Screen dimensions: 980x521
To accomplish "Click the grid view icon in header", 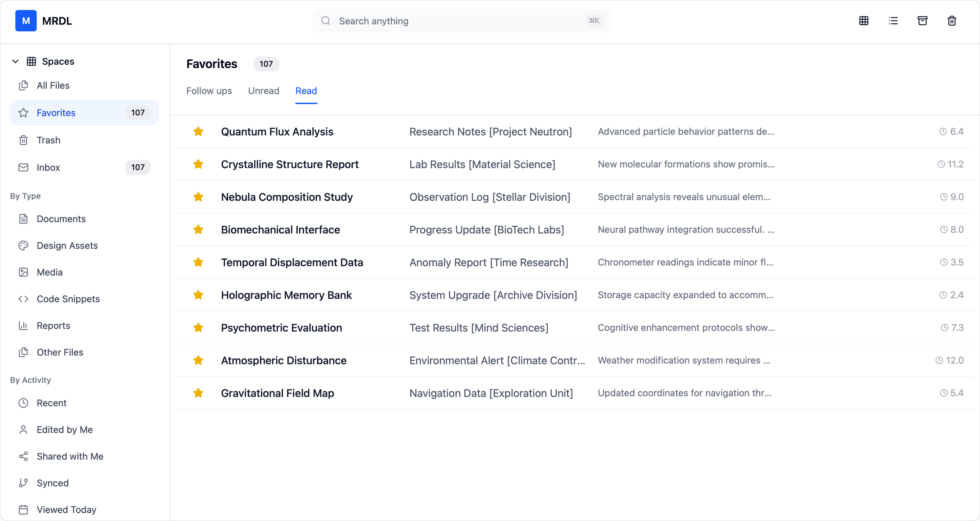I will click(x=864, y=21).
